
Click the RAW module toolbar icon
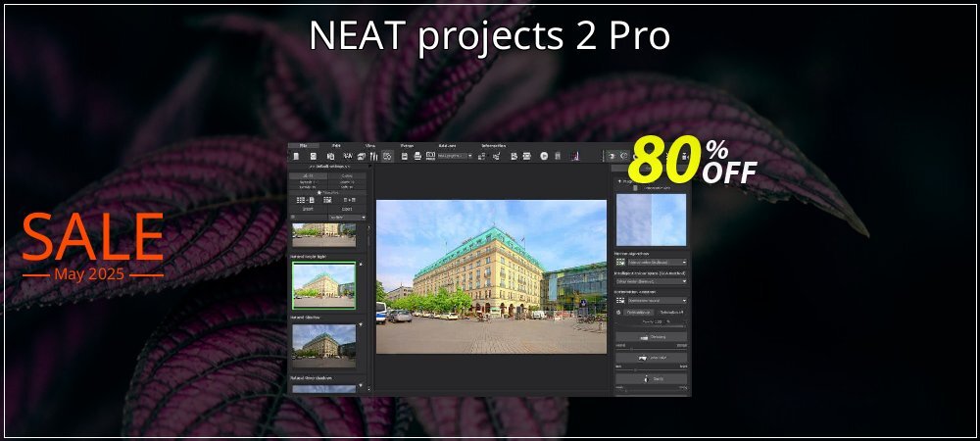[x=347, y=156]
